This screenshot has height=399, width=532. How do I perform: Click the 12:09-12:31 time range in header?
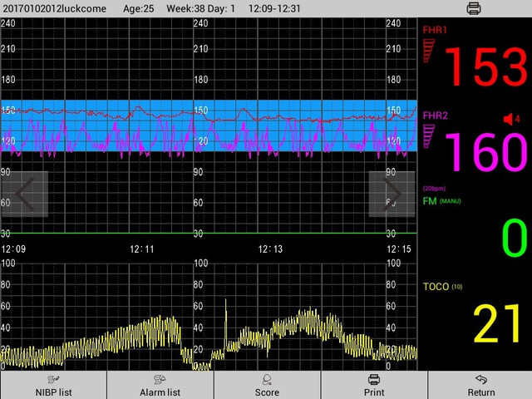coord(274,8)
